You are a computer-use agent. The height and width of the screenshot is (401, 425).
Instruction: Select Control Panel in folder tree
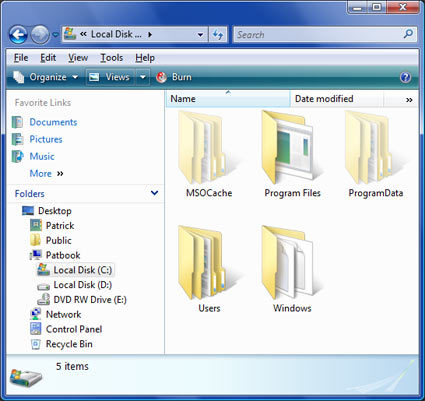click(x=74, y=329)
